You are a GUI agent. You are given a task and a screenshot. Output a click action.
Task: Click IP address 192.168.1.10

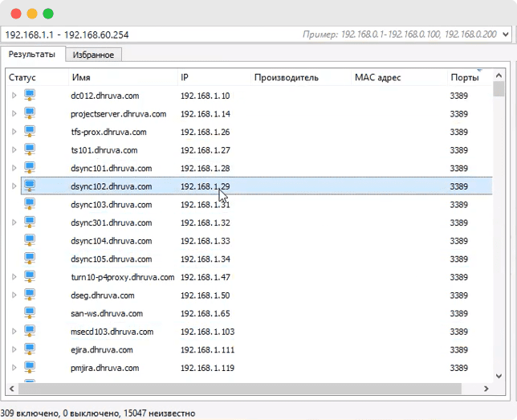(205, 96)
